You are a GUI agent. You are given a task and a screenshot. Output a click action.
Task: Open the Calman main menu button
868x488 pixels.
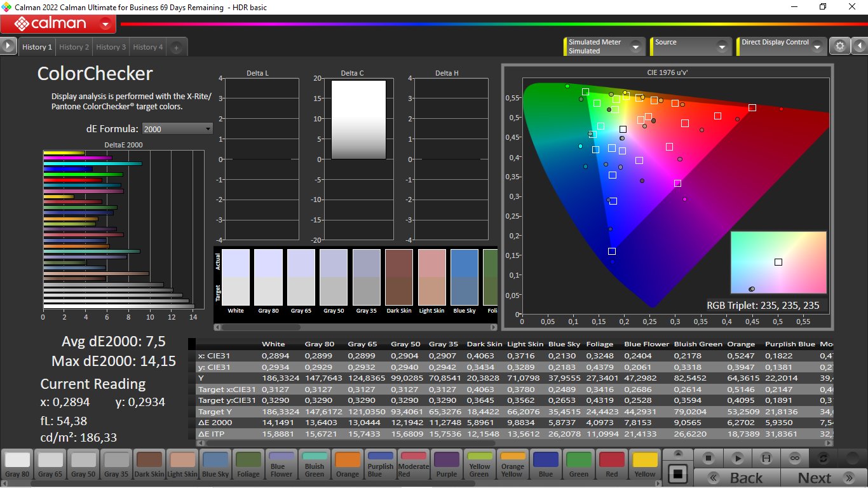coord(58,24)
